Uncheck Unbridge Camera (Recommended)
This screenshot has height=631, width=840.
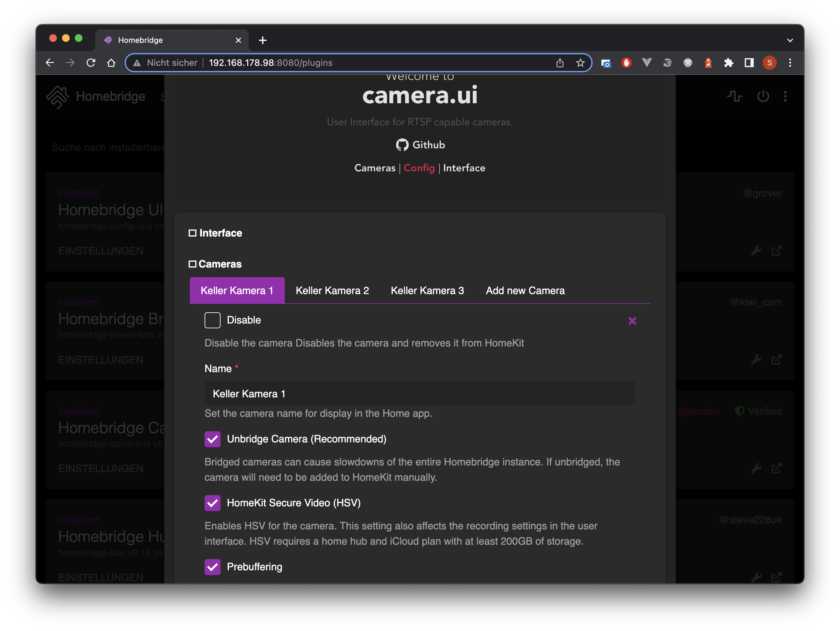pyautogui.click(x=213, y=439)
